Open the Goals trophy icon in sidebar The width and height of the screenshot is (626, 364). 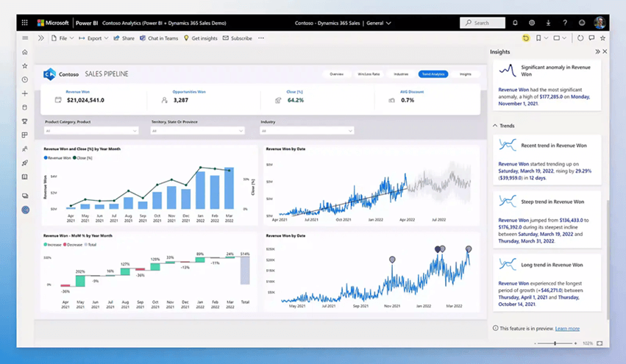pos(25,121)
